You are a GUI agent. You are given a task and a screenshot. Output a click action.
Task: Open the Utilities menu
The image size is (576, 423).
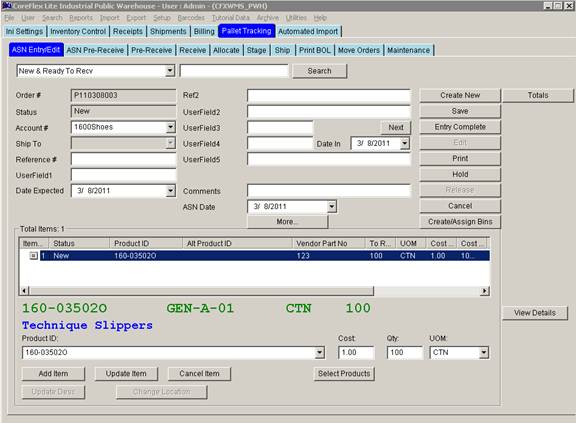(x=296, y=18)
